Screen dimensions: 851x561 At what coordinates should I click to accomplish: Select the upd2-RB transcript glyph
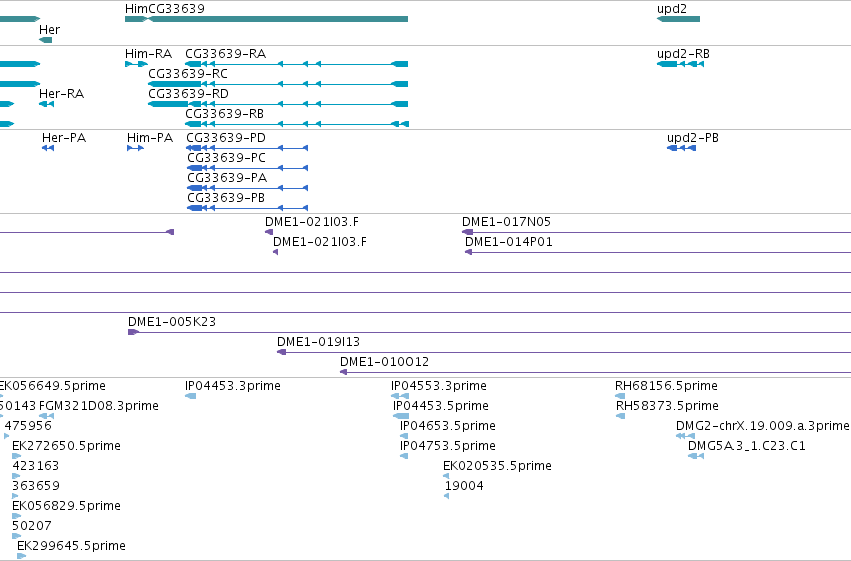click(x=680, y=64)
